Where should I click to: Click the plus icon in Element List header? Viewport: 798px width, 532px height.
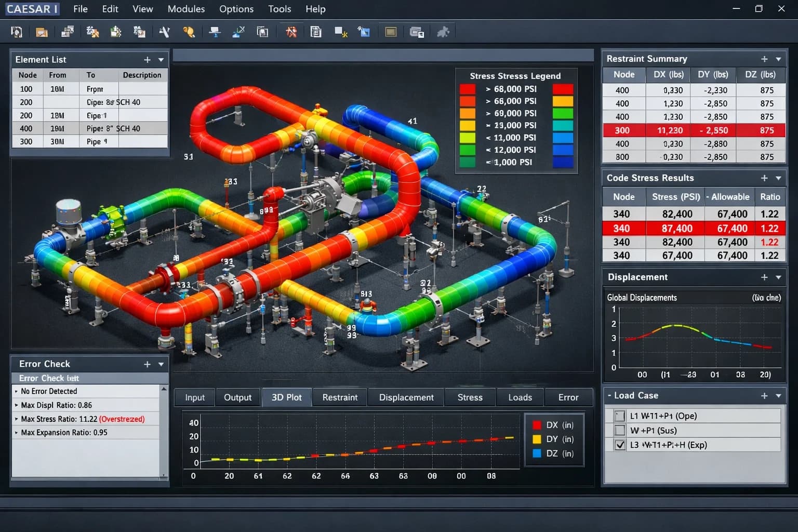(x=147, y=60)
